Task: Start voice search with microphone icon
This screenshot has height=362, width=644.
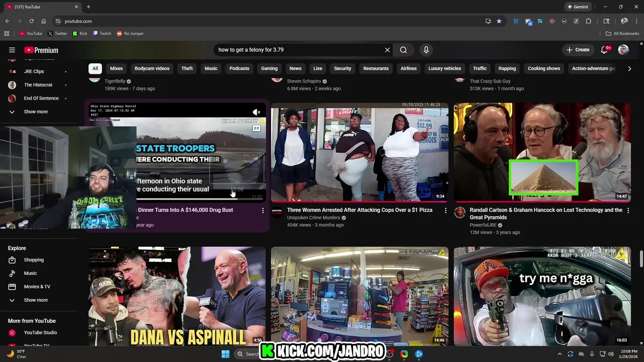Action: (426, 50)
